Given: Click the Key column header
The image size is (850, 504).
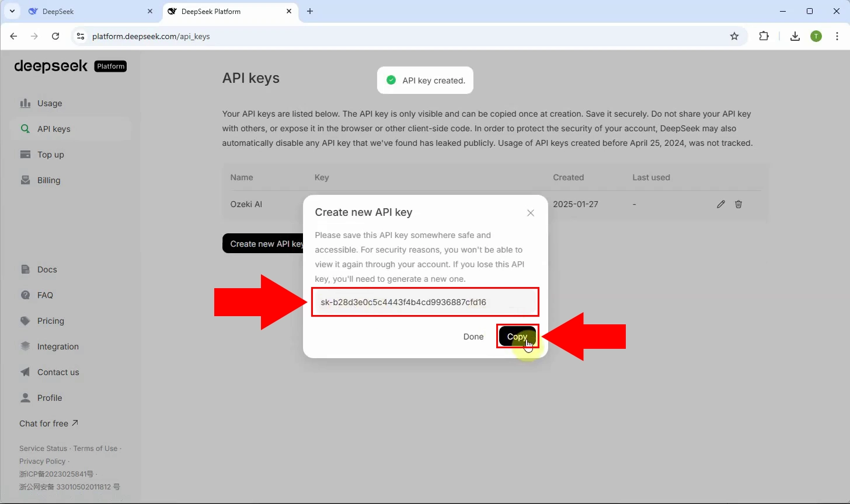Looking at the screenshot, I should click(x=322, y=177).
